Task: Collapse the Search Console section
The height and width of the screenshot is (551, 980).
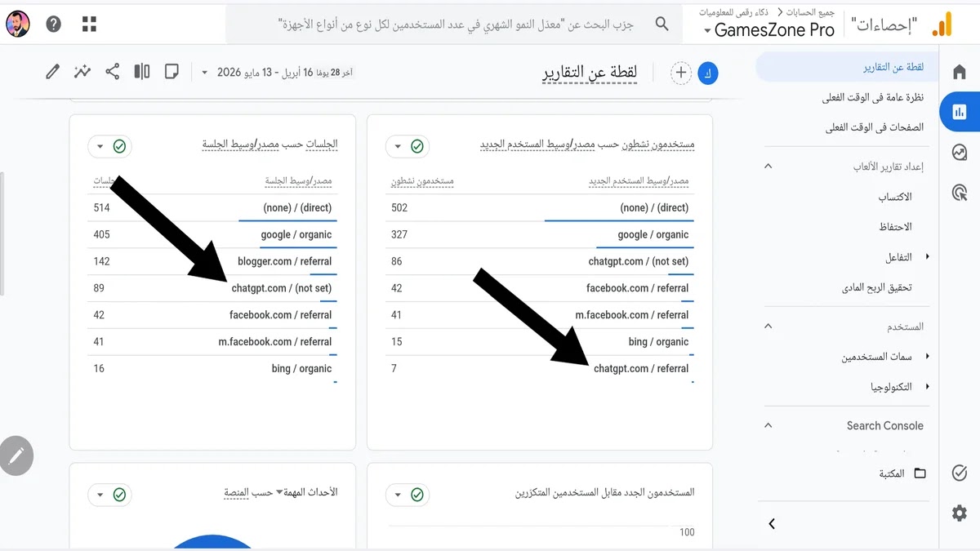Action: click(768, 425)
